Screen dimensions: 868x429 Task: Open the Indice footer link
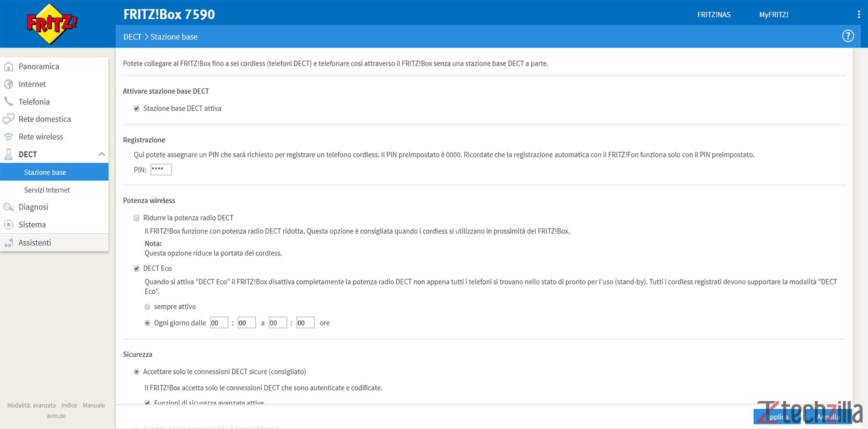[x=69, y=405]
